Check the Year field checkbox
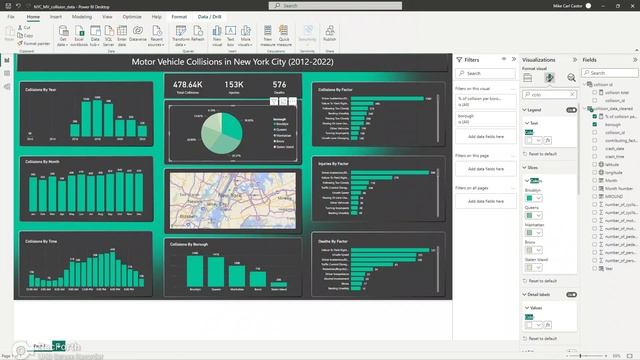The width and height of the screenshot is (640, 360). point(595,268)
